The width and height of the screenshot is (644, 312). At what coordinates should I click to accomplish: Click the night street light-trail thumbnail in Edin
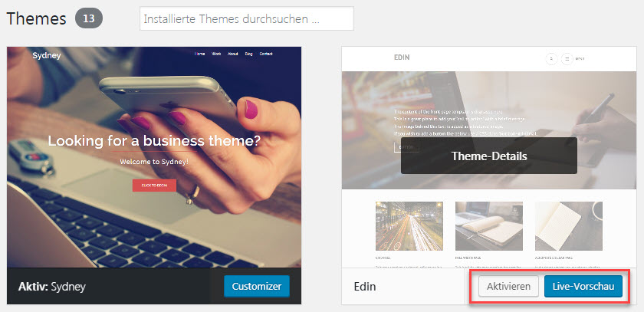(409, 226)
